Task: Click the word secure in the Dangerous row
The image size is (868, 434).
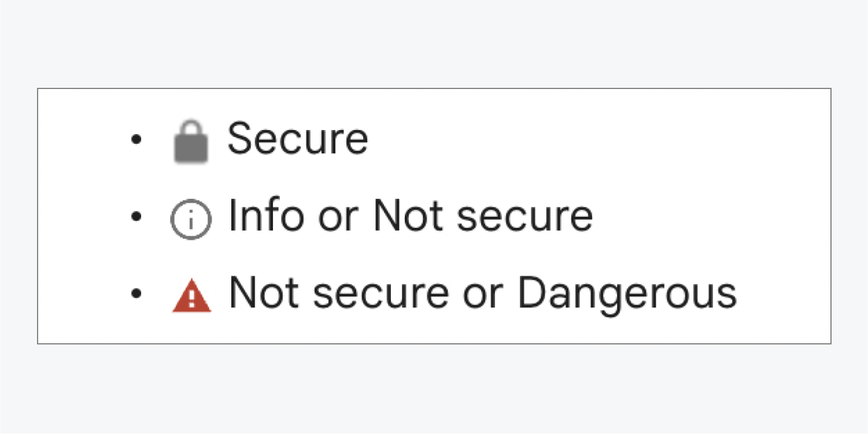Action: point(381,295)
